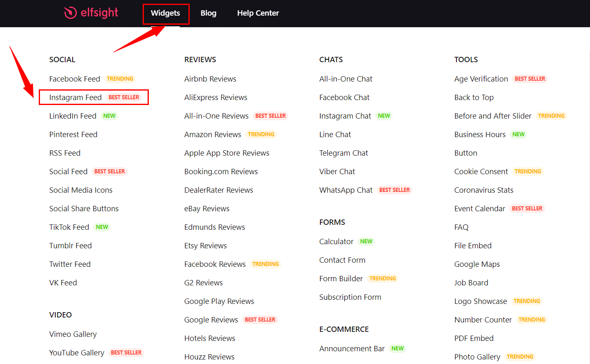590x364 pixels.
Task: Choose File Embed widget
Action: click(473, 245)
